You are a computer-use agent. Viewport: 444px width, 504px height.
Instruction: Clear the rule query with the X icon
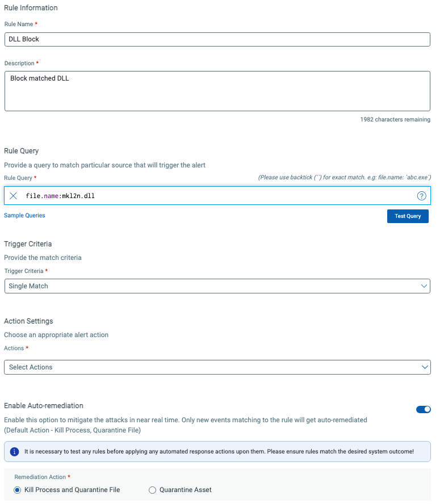pyautogui.click(x=14, y=196)
